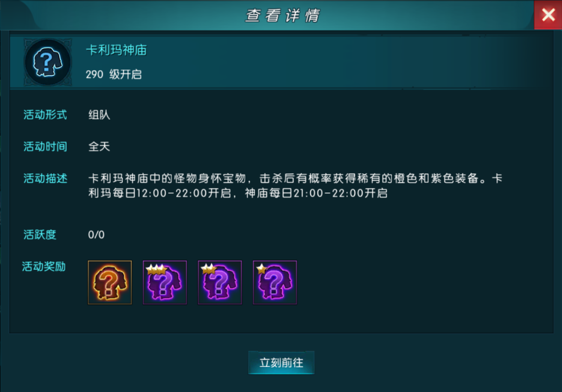Select the two-star purple equipment reward

[x=220, y=283]
